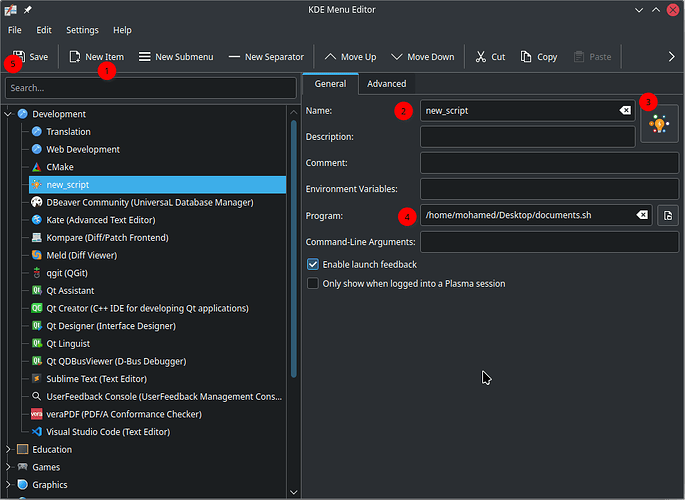Screen dimensions: 685x500
Task: Disable the Enable launch feedback checkbox
Action: pyautogui.click(x=313, y=265)
